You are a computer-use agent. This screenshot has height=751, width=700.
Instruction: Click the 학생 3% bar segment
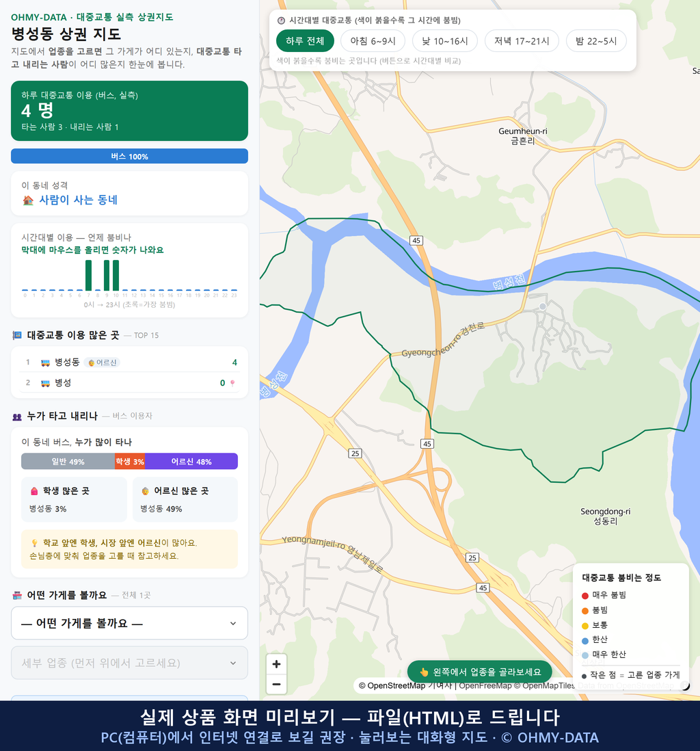(x=130, y=461)
